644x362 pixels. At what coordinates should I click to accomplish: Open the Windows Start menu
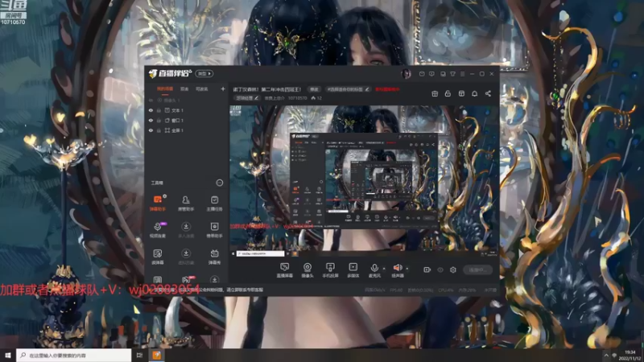tap(8, 356)
